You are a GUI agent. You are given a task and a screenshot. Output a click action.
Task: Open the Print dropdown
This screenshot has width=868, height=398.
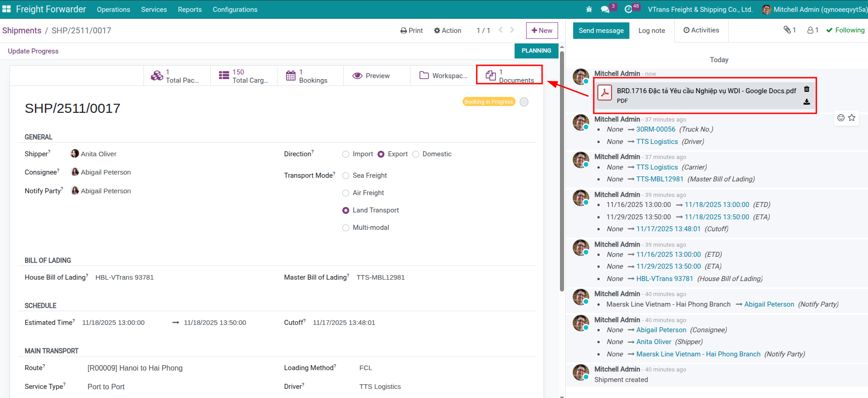(411, 31)
